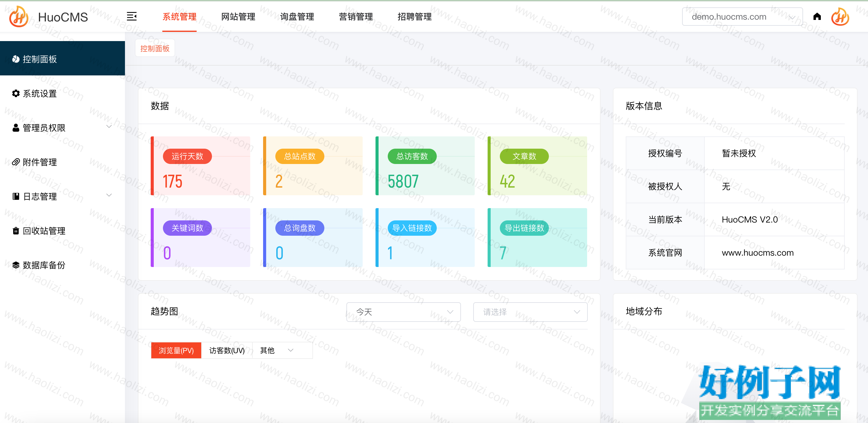Image resolution: width=868 pixels, height=423 pixels.
Task: Select the 控制面板 breadcrumb tab
Action: click(155, 48)
